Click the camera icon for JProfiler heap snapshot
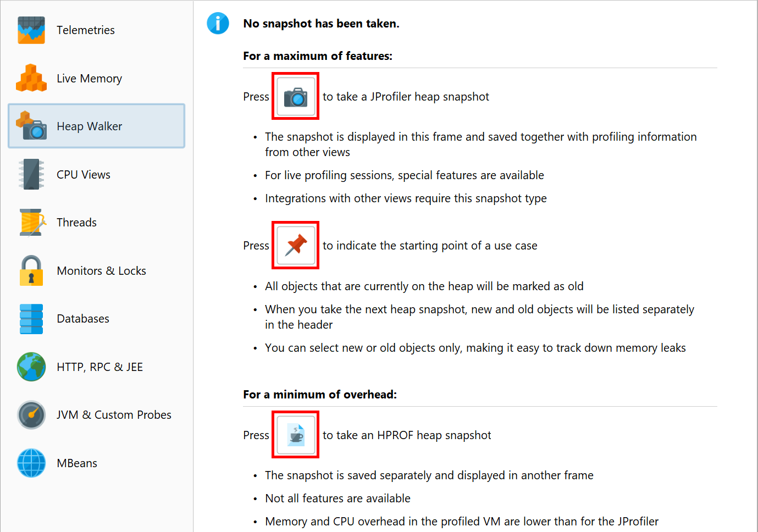Image resolution: width=758 pixels, height=532 pixels. click(296, 96)
